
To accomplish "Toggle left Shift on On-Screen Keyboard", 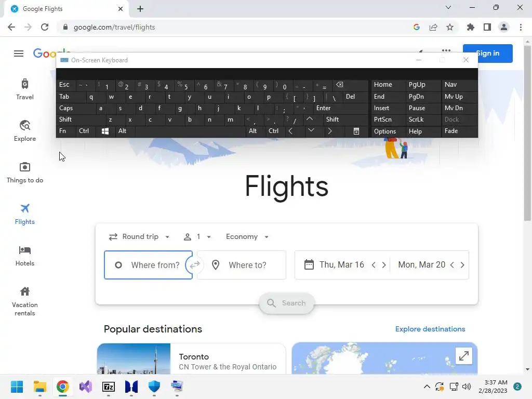I will coord(81,119).
